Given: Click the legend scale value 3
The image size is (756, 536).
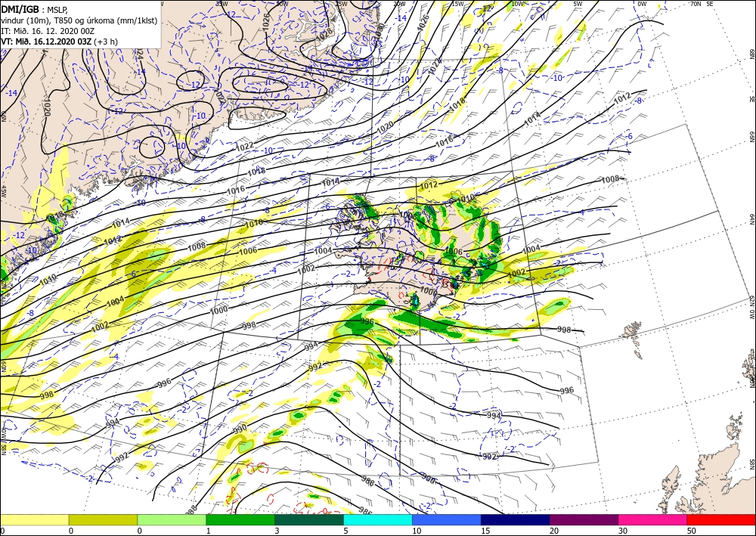Looking at the screenshot, I should [277, 531].
